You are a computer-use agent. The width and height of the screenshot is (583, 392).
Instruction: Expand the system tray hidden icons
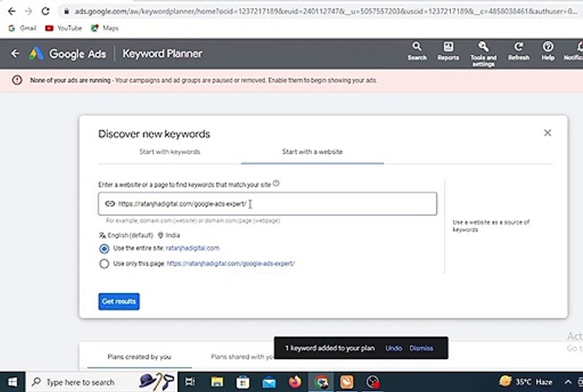tap(568, 382)
